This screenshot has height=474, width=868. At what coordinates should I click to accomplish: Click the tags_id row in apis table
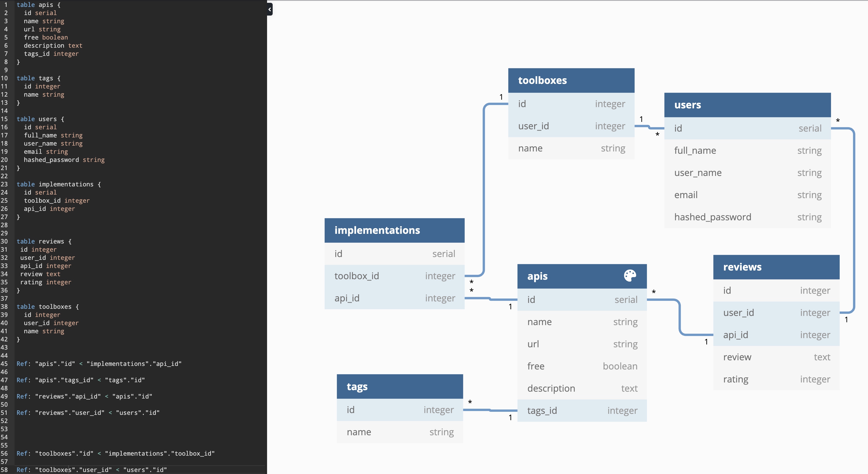coord(582,411)
